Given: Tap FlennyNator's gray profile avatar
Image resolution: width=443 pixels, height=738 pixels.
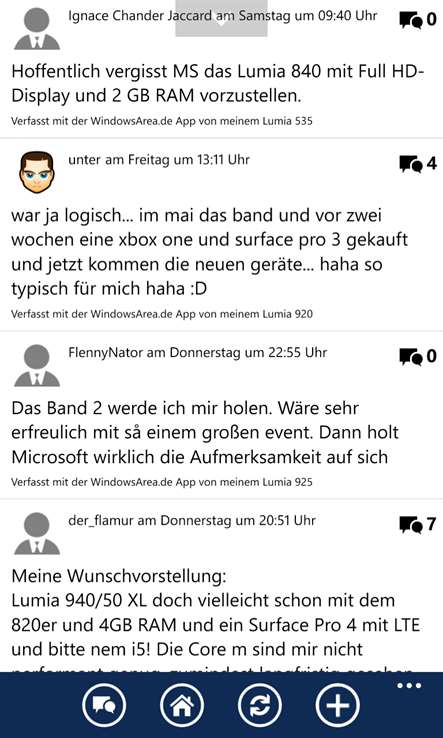Looking at the screenshot, I should tap(37, 365).
